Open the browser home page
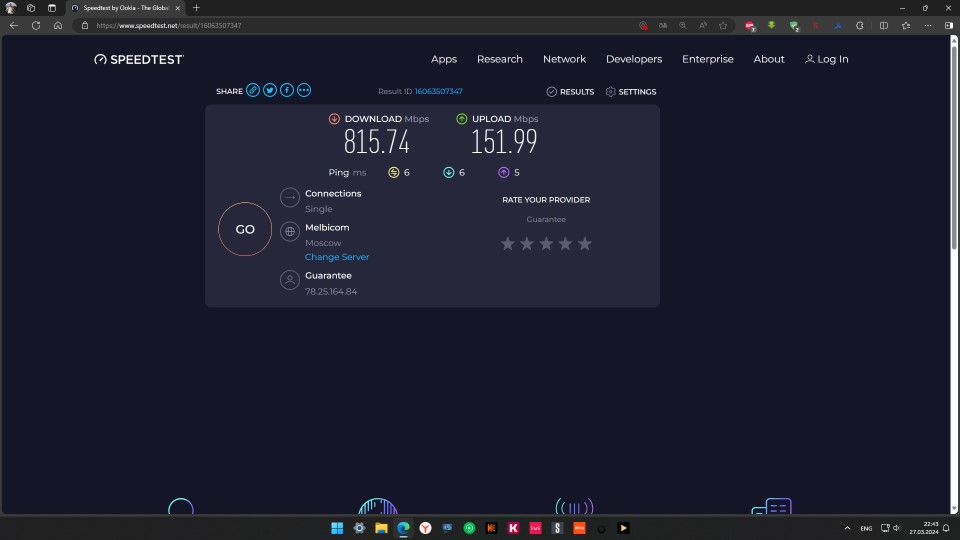This screenshot has height=540, width=960. click(x=58, y=26)
